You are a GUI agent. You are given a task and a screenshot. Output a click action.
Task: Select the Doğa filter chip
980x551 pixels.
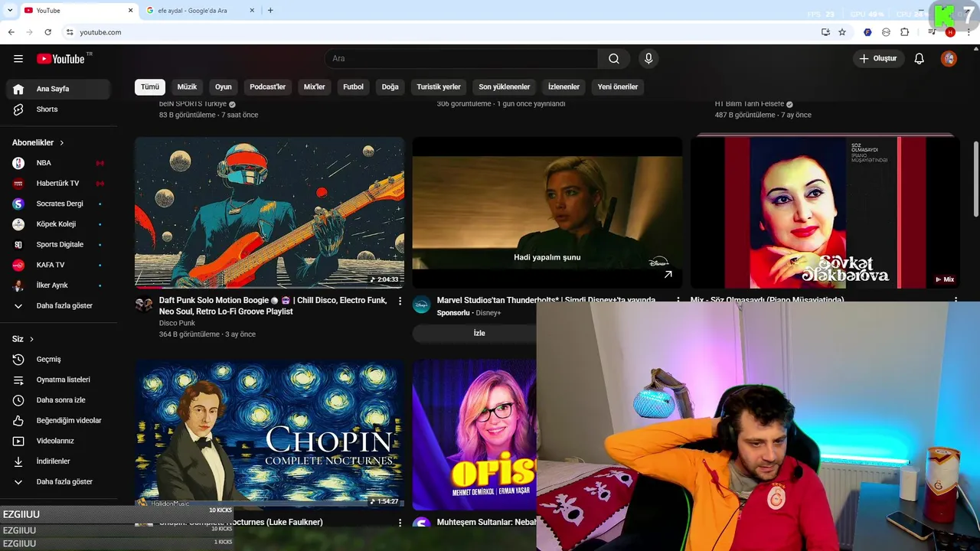pos(390,87)
